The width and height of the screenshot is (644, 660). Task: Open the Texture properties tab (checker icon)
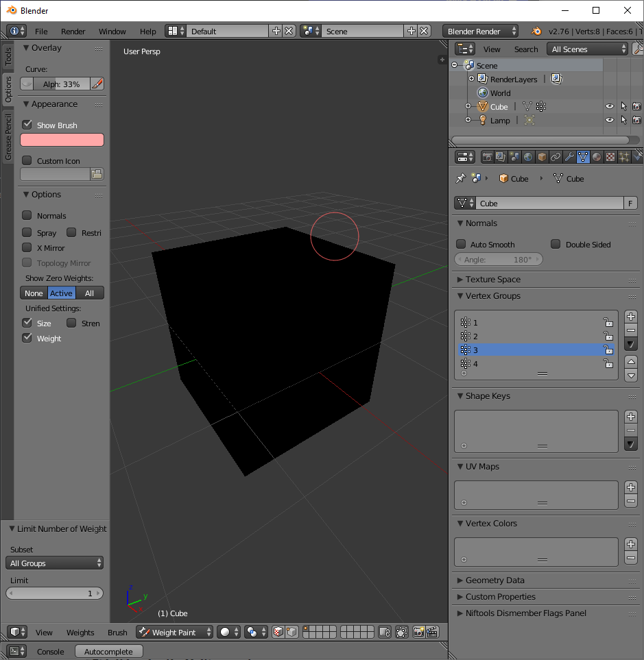click(610, 157)
